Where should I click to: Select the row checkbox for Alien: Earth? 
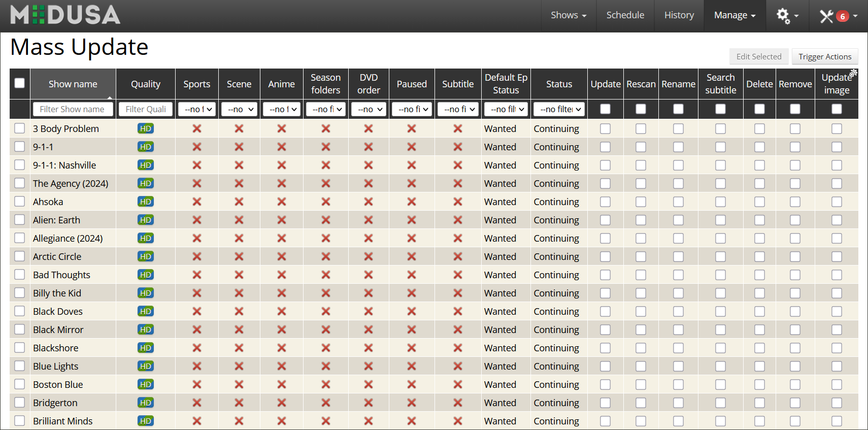(x=20, y=220)
